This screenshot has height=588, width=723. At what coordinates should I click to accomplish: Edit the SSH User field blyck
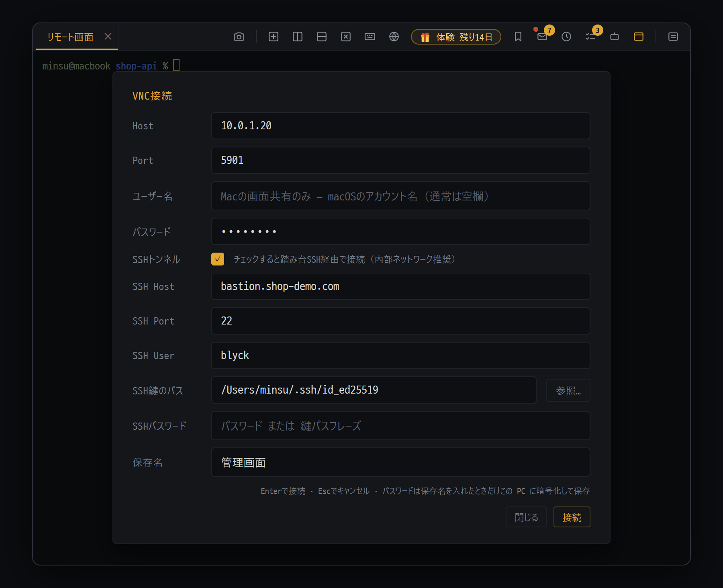tap(400, 355)
